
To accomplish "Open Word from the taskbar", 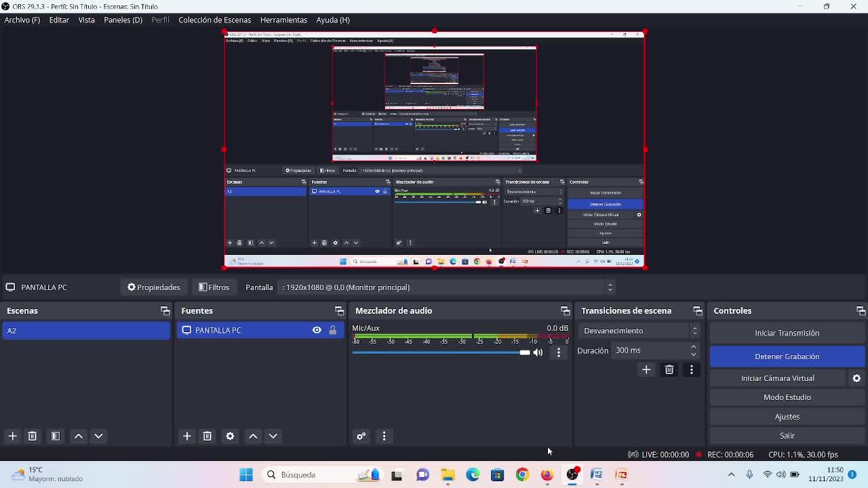I will 597,474.
